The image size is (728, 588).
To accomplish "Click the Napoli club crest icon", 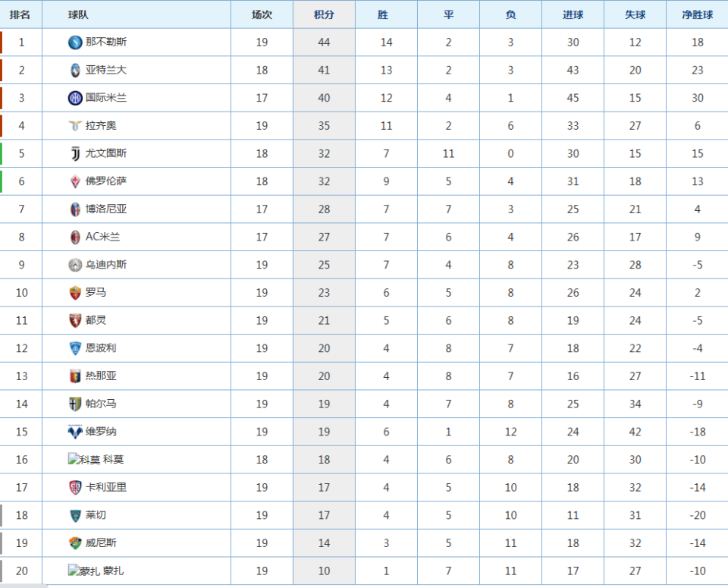I will (x=75, y=42).
